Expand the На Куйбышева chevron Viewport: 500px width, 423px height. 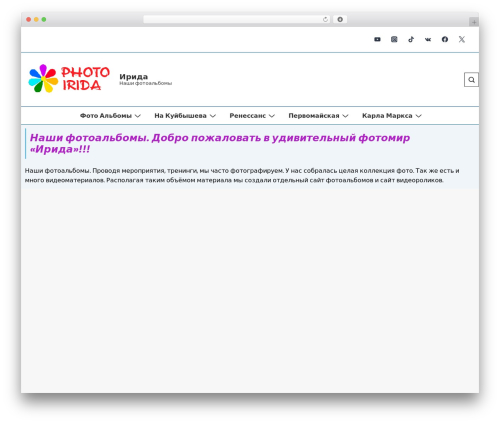[x=213, y=116]
